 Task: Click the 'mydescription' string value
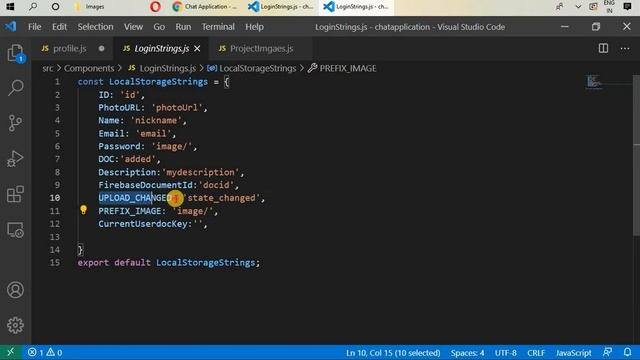(x=200, y=172)
